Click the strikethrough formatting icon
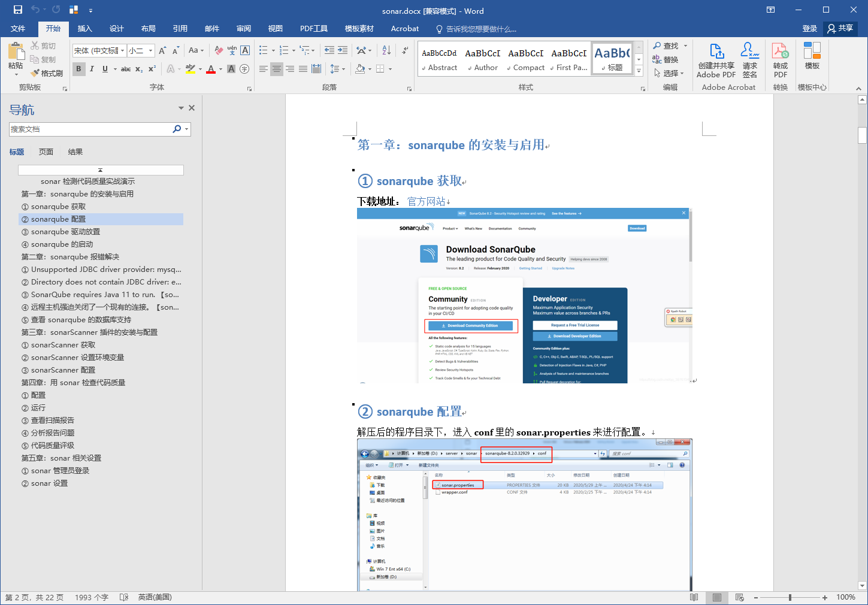Viewport: 868px width, 605px height. tap(126, 69)
